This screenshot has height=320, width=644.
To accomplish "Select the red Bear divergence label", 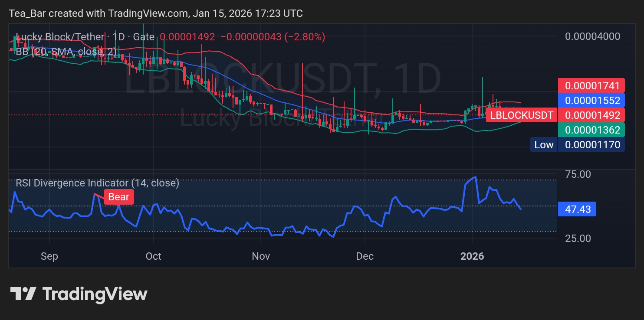I will [118, 197].
